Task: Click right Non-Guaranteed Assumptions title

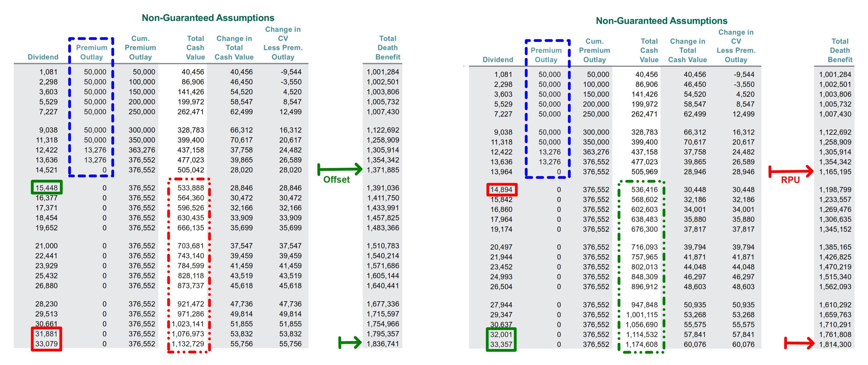Action: point(662,21)
